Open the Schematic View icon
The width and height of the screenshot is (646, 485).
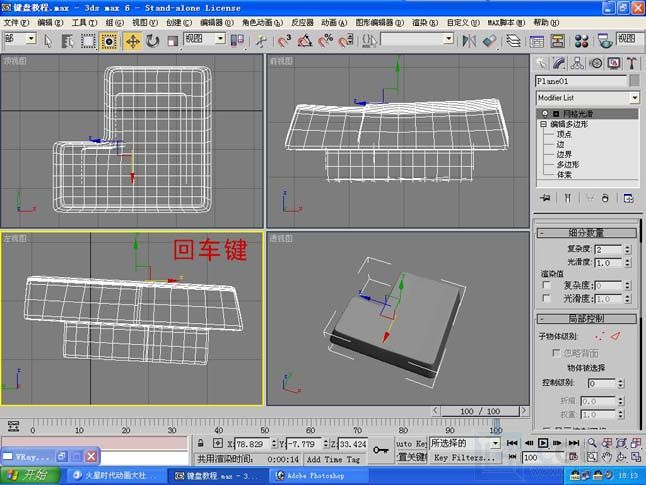[557, 41]
